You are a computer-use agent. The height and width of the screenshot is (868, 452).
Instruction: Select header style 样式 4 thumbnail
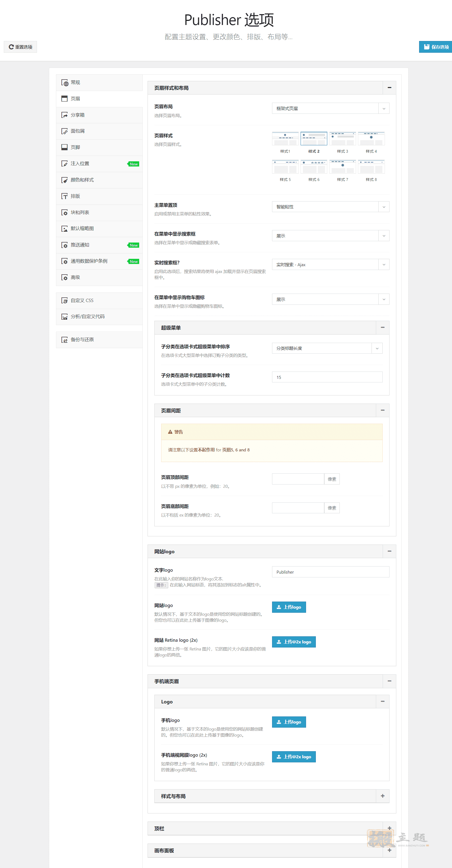click(371, 139)
